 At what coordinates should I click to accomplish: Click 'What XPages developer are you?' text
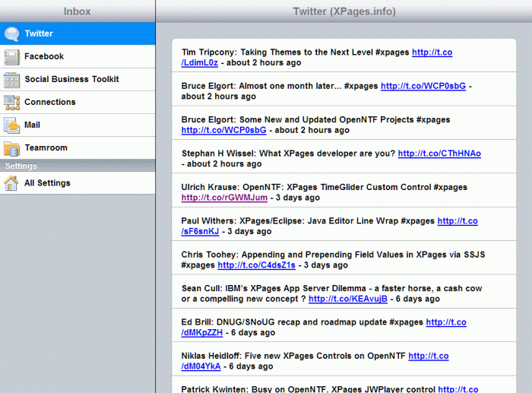pos(327,154)
